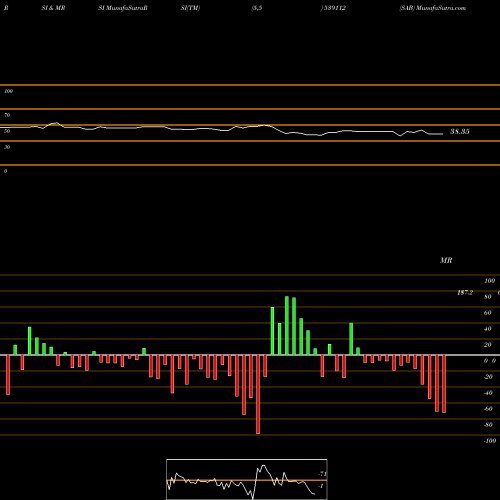Image resolution: width=500 pixels, height=500 pixels.
Task: Click the '(SAB) MunafaSutra.com' header text
Action: (x=432, y=8)
